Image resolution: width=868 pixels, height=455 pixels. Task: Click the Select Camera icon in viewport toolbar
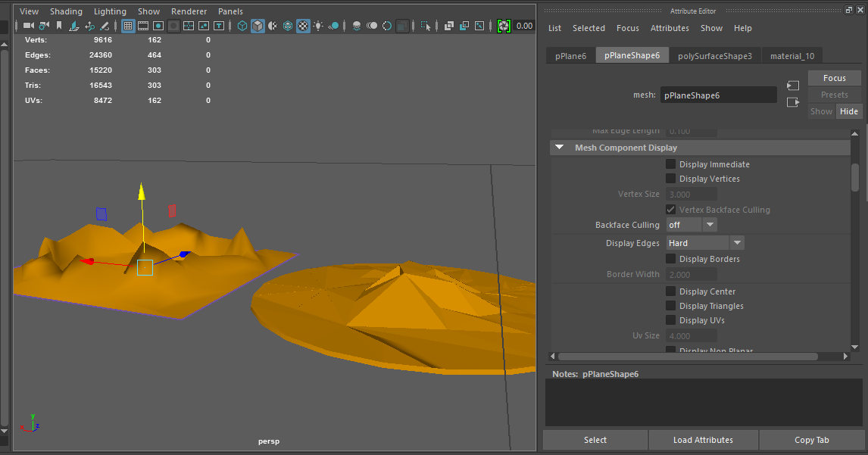click(x=28, y=26)
